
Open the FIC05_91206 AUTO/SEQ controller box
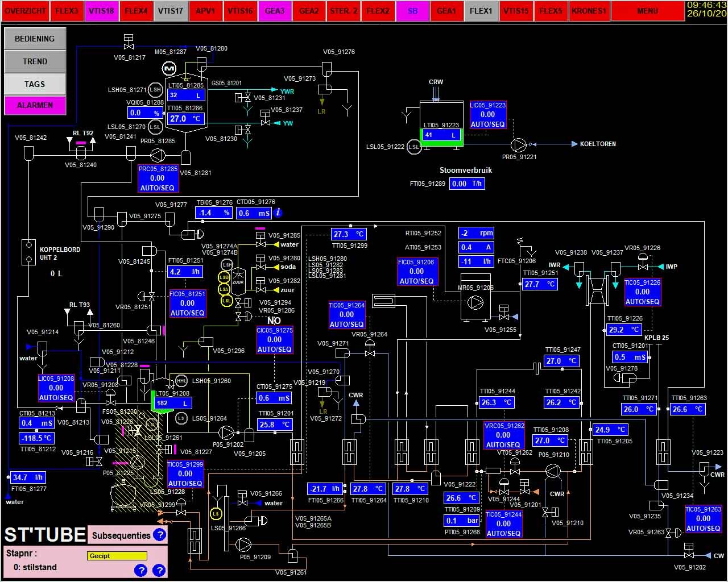[x=416, y=272]
